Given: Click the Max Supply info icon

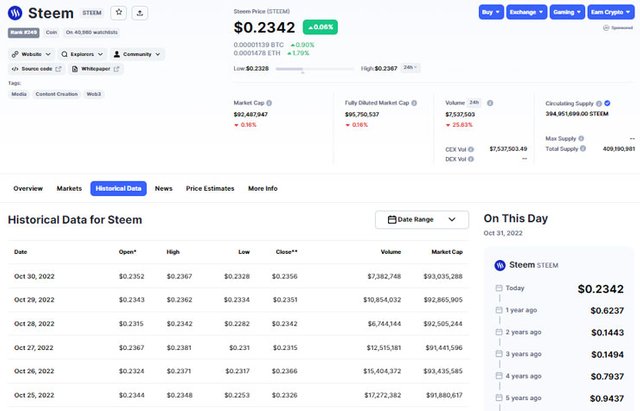Looking at the screenshot, I should (581, 138).
